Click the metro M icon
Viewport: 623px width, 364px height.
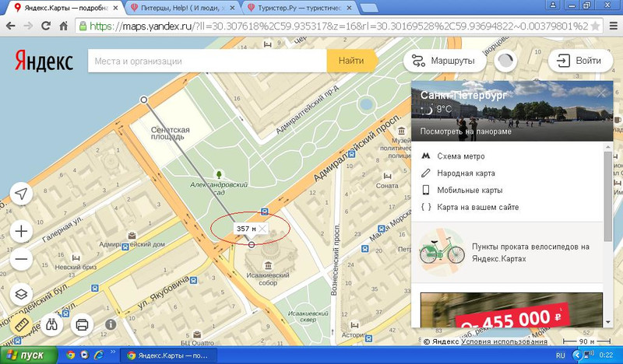(426, 156)
